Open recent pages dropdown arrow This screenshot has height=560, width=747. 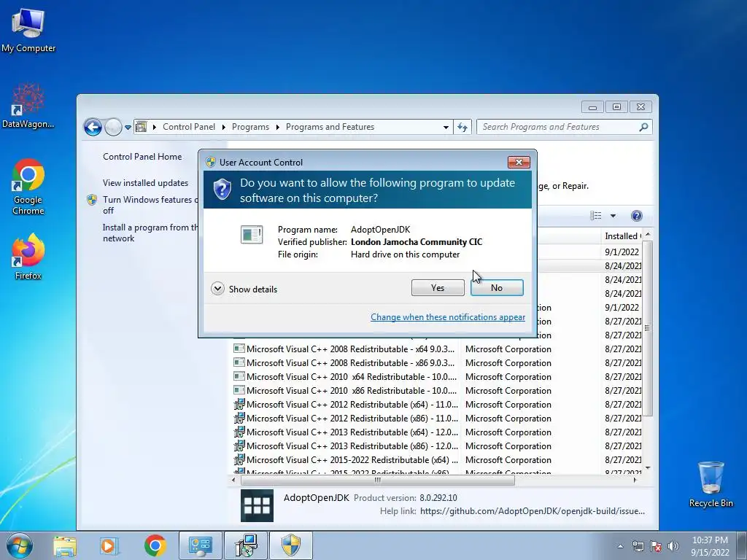coord(128,128)
